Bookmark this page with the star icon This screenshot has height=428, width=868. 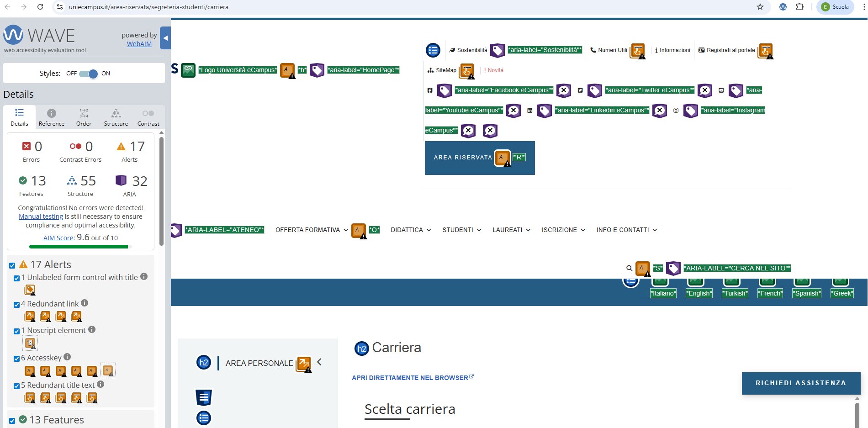coord(760,7)
